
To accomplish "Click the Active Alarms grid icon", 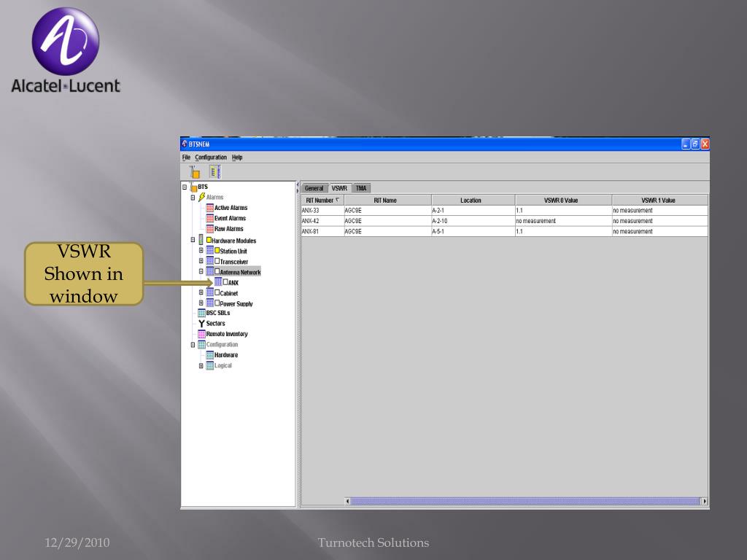I will 209,208.
